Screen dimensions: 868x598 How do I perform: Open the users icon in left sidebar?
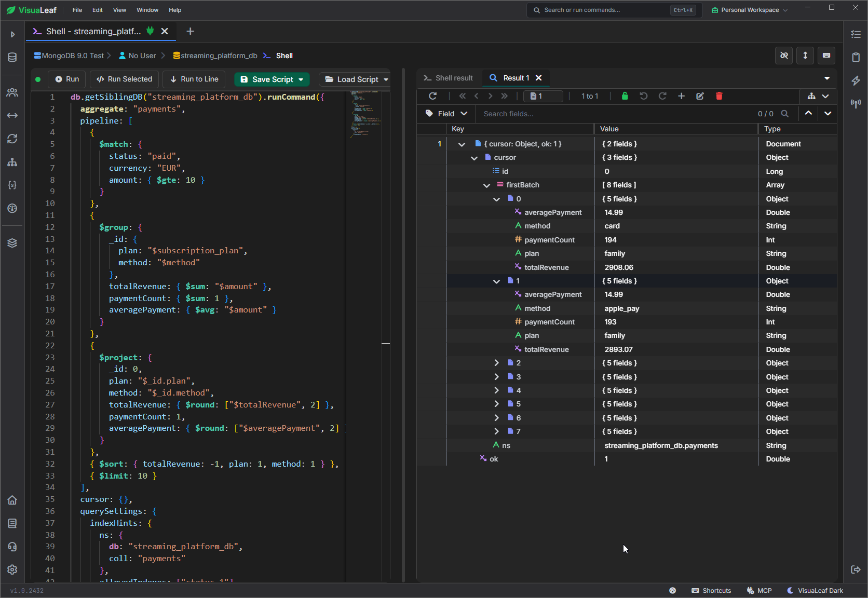(x=12, y=92)
